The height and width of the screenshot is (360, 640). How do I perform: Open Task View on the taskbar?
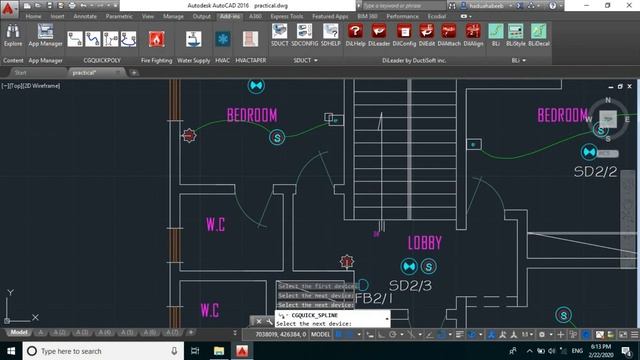196,351
